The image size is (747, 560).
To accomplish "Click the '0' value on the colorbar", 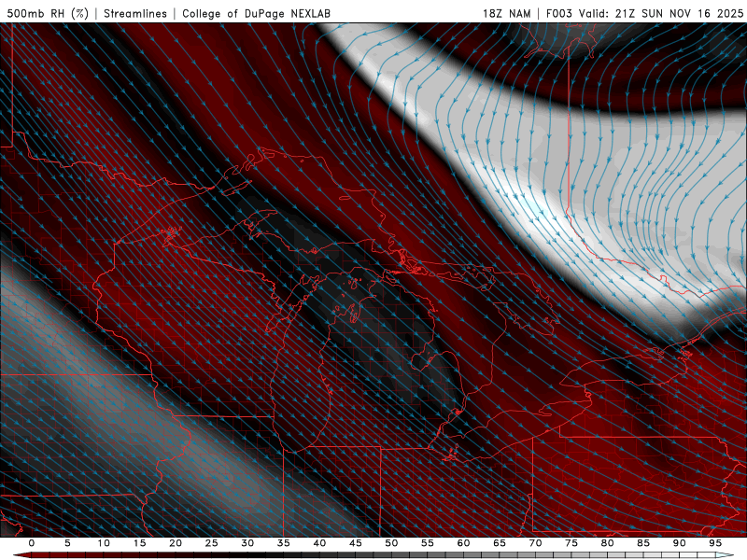I will point(32,543).
